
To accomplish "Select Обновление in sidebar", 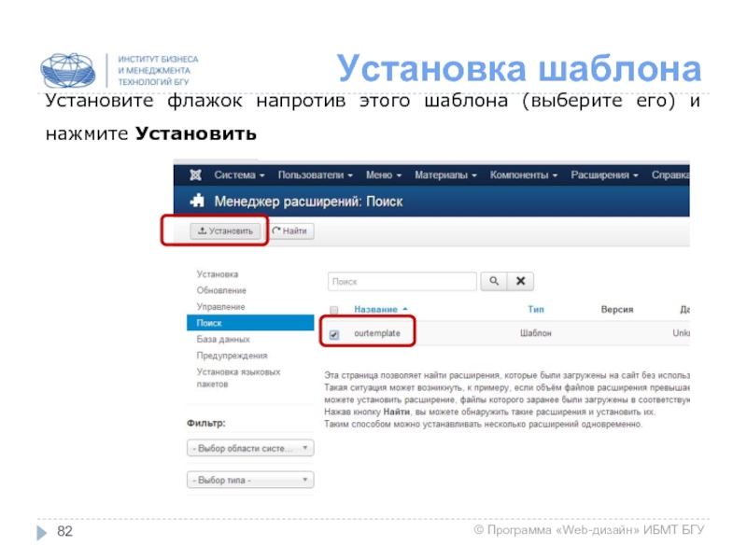I will pyautogui.click(x=221, y=290).
